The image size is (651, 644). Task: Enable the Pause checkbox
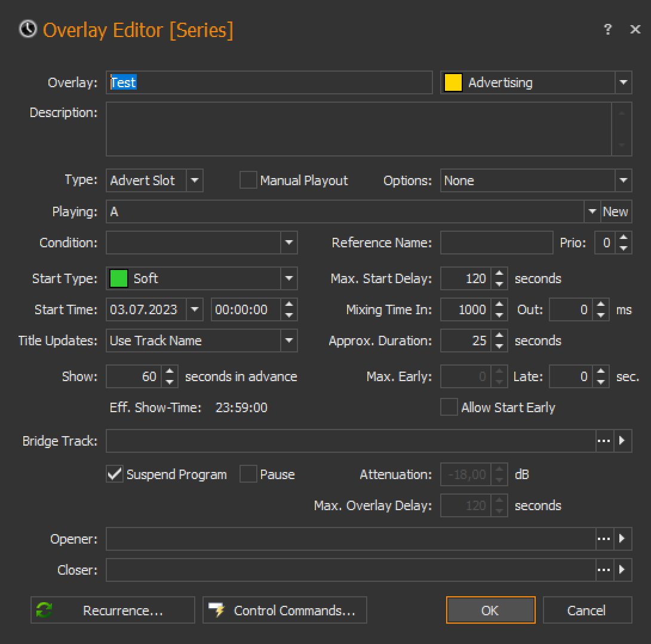click(x=248, y=474)
